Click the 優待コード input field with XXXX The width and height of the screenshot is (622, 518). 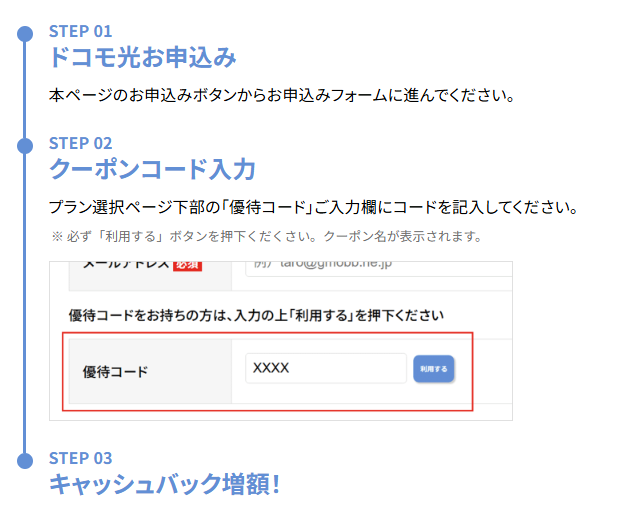coord(325,368)
